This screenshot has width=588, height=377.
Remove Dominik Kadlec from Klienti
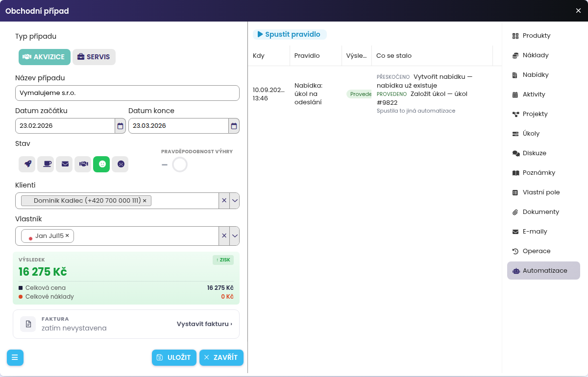[x=145, y=201]
